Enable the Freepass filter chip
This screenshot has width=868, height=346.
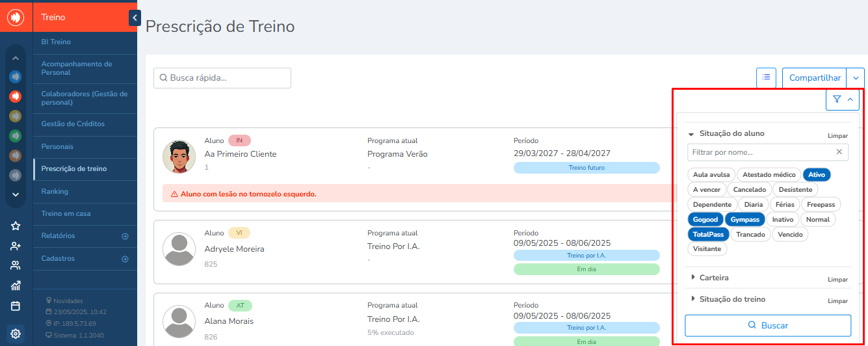(x=821, y=204)
